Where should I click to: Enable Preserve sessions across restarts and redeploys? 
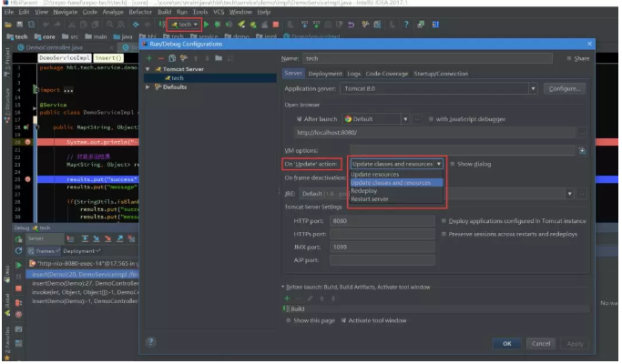pos(444,234)
